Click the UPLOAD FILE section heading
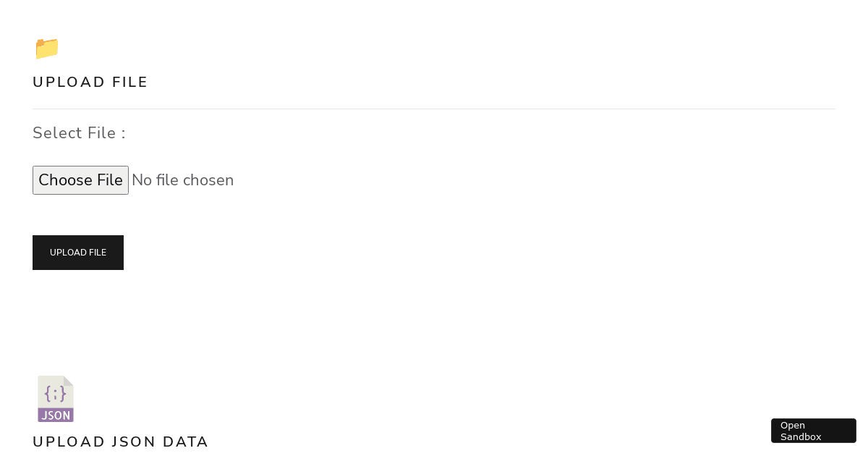868x456 pixels. point(90,82)
